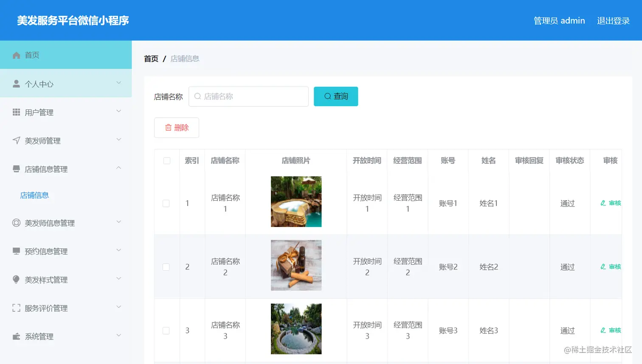Viewport: 642px width, 364px height.
Task: Click the pencil 审核 icon for row 3
Action: point(603,330)
